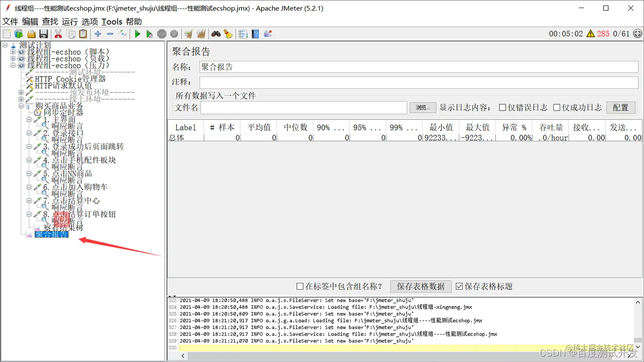
Task: Click the Open file folder icon
Action: coord(31,34)
